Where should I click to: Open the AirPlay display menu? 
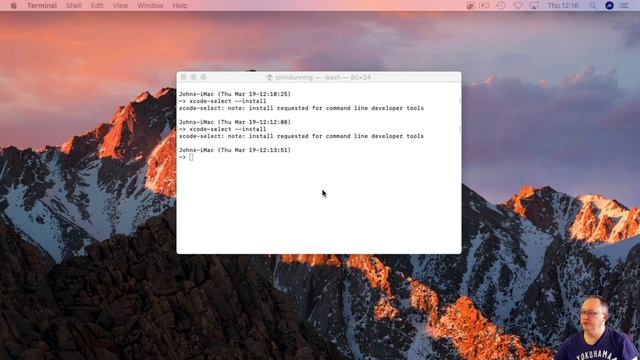[534, 6]
